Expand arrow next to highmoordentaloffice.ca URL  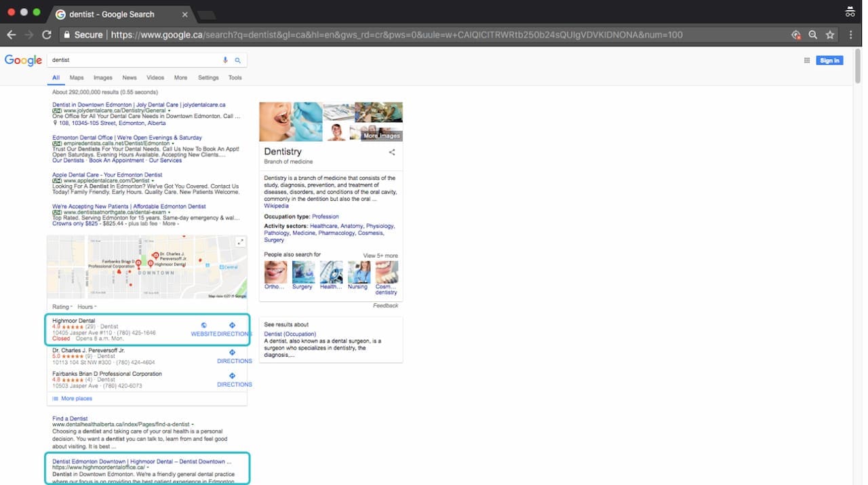[147, 467]
